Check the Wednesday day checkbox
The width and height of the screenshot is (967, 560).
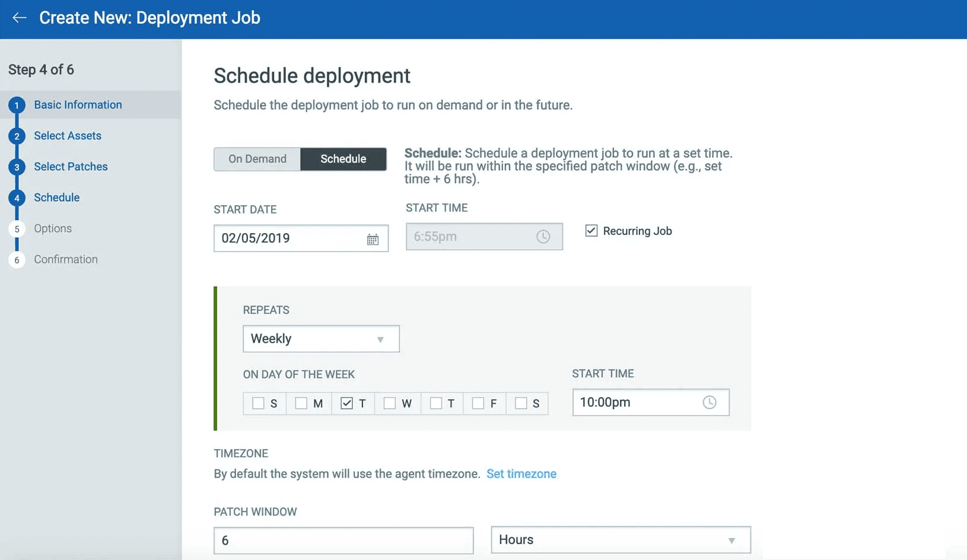390,403
